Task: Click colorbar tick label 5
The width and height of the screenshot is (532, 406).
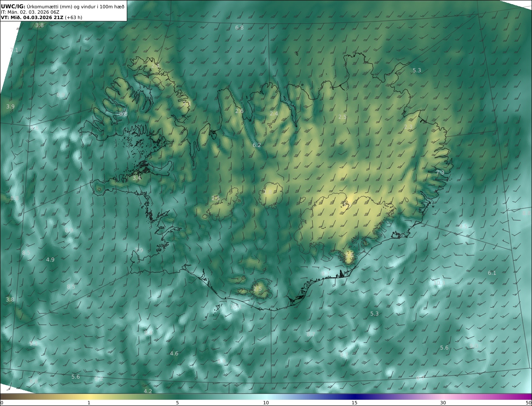Action: pos(177,403)
